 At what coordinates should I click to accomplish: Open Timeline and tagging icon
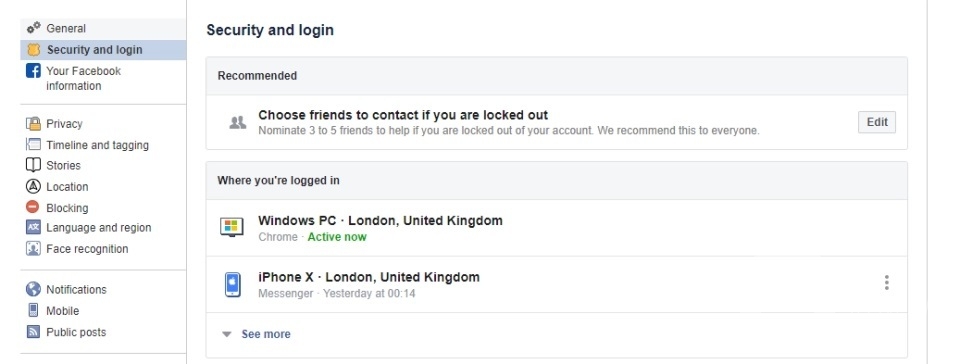(x=33, y=145)
